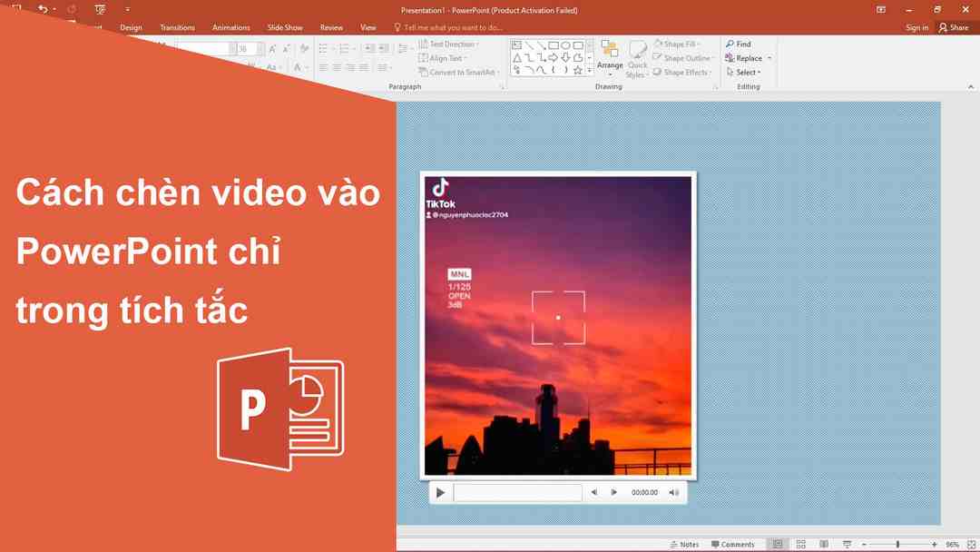Collapse the ribbon
This screenshot has width=980, height=552.
tap(971, 87)
